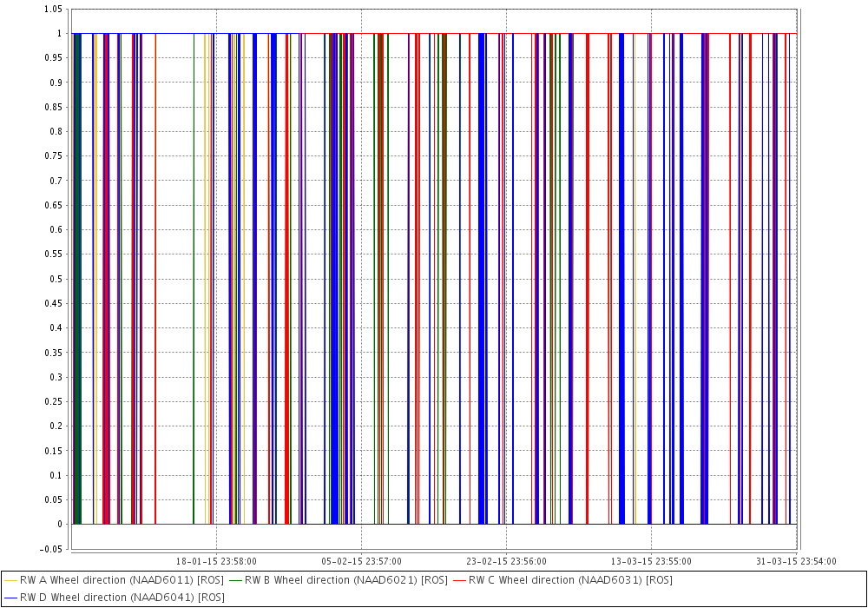
Task: Click the 0.3 y-axis label
Action: (x=56, y=377)
